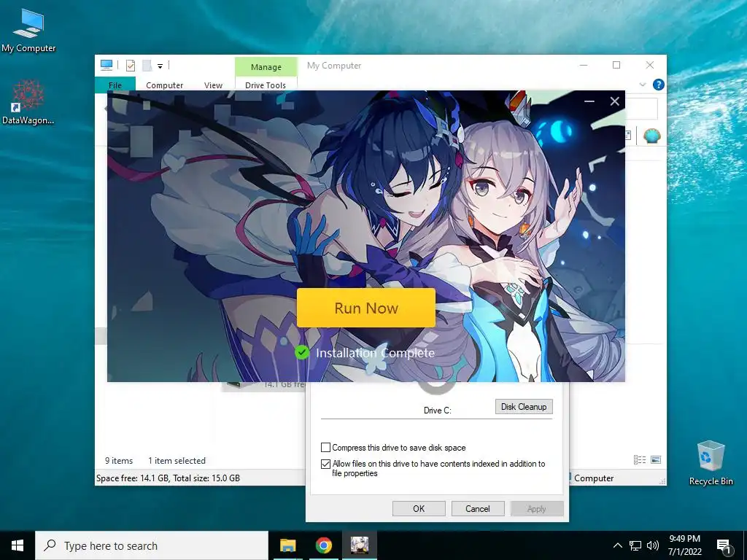
Task: Open the Windows Start menu
Action: click(x=18, y=545)
